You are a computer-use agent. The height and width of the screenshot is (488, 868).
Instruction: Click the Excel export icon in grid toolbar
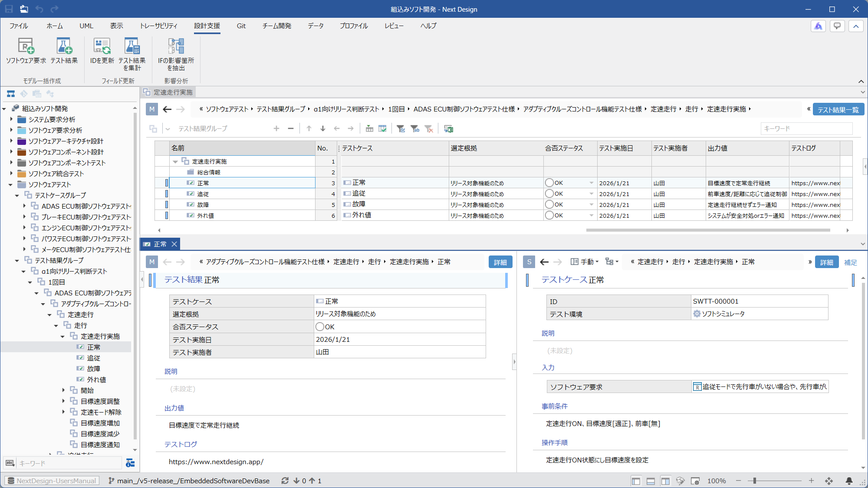click(x=449, y=129)
